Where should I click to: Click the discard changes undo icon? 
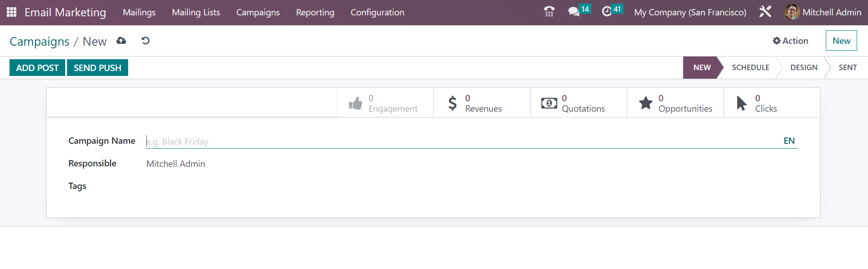(x=145, y=41)
